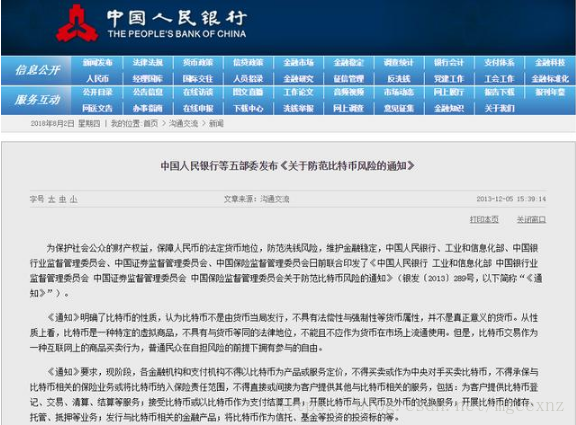Click the People's Bank of China red logo
The width and height of the screenshot is (576, 425).
[x=77, y=23]
